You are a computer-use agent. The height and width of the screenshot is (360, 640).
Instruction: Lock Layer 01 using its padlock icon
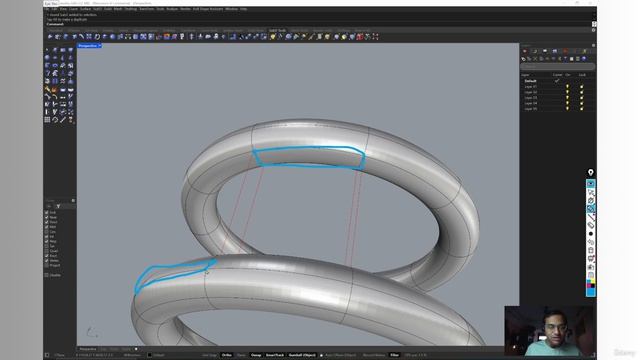click(x=582, y=87)
